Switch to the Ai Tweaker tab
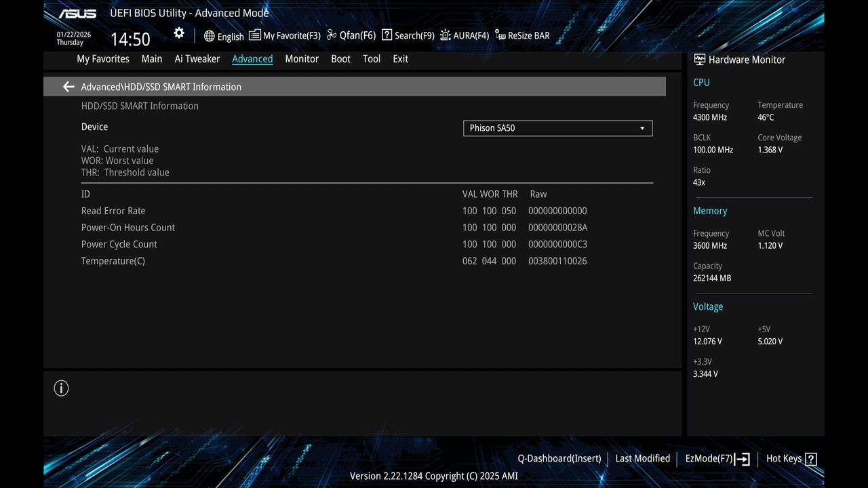Screen dimensions: 868x488 [x=197, y=59]
